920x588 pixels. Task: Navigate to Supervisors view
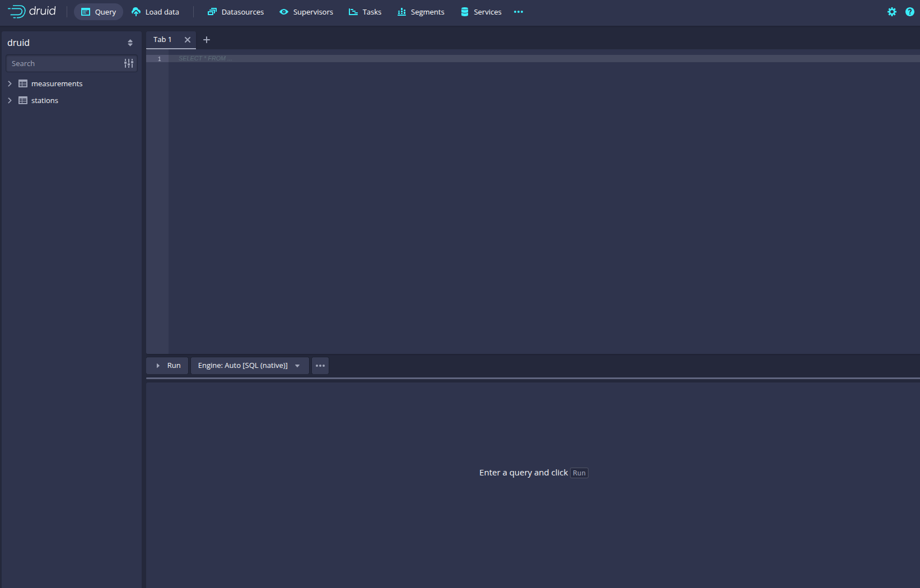(306, 12)
